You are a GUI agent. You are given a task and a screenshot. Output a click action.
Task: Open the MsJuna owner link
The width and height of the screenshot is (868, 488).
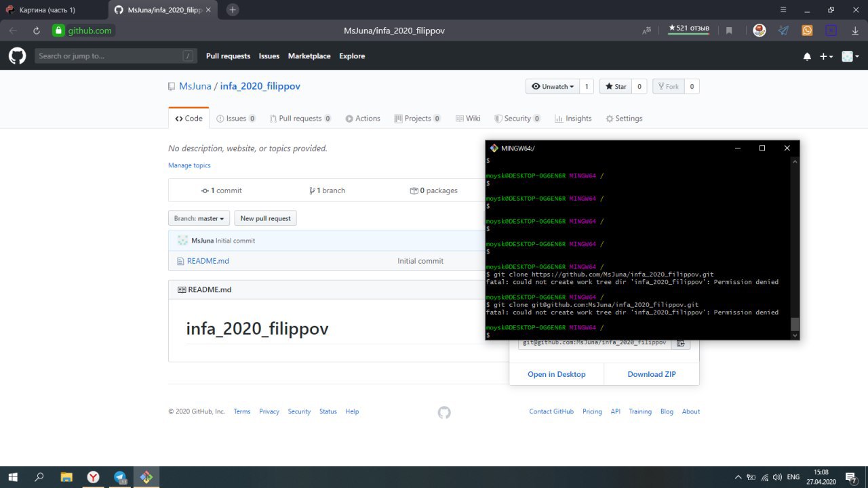pos(195,86)
